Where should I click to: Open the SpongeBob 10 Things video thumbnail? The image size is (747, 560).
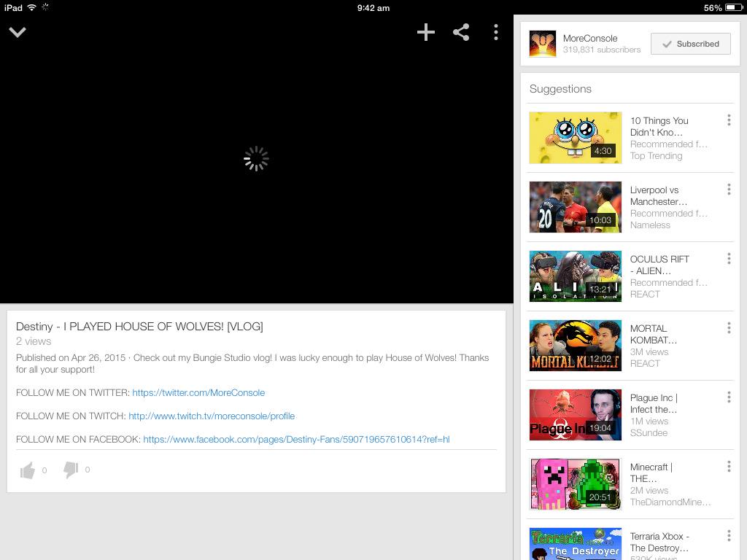point(576,138)
